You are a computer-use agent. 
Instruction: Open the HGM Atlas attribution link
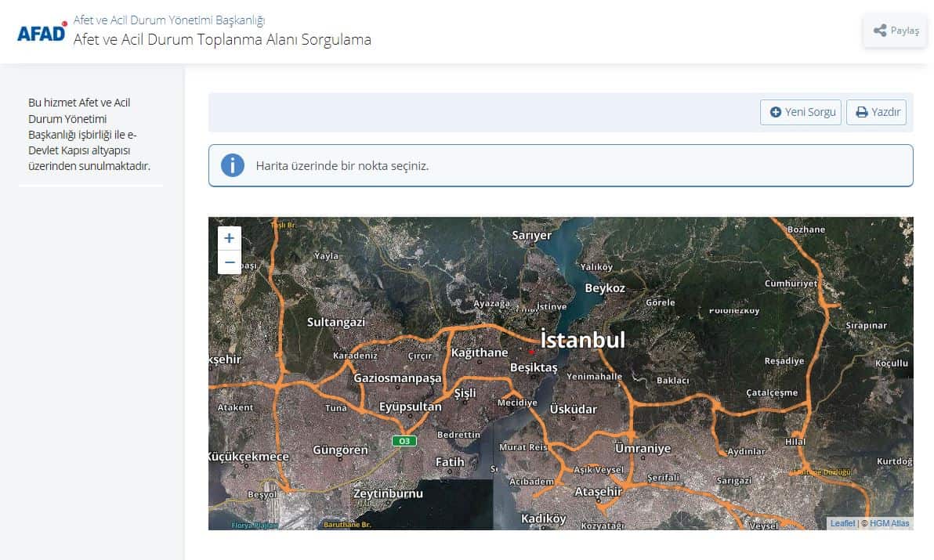889,523
